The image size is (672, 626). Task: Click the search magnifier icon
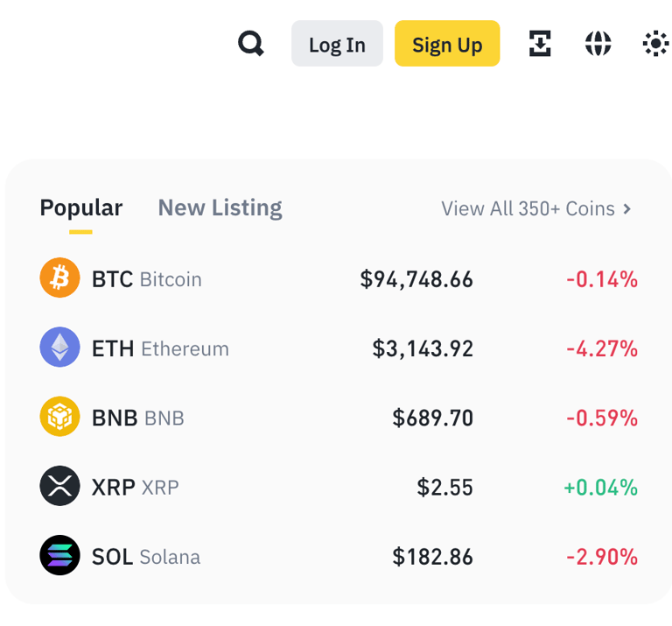click(x=251, y=43)
